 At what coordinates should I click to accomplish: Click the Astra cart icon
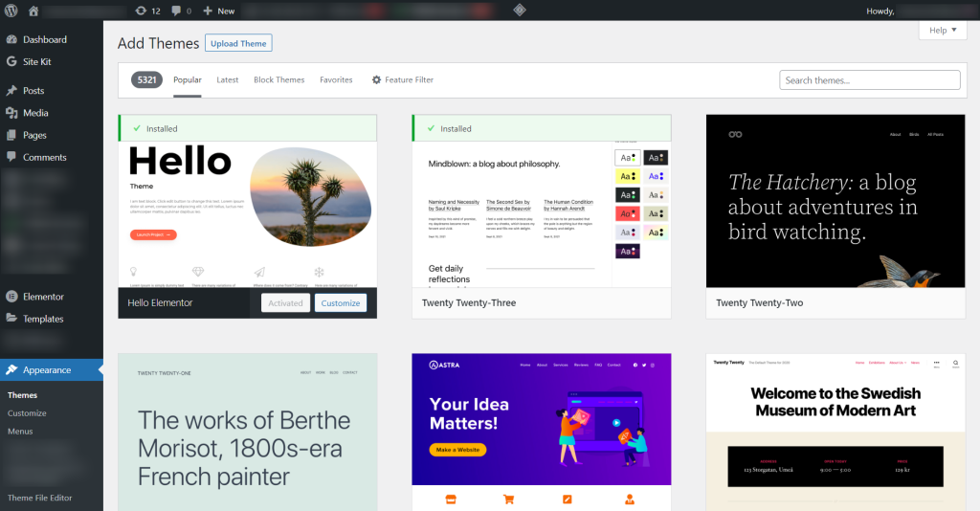(x=509, y=500)
